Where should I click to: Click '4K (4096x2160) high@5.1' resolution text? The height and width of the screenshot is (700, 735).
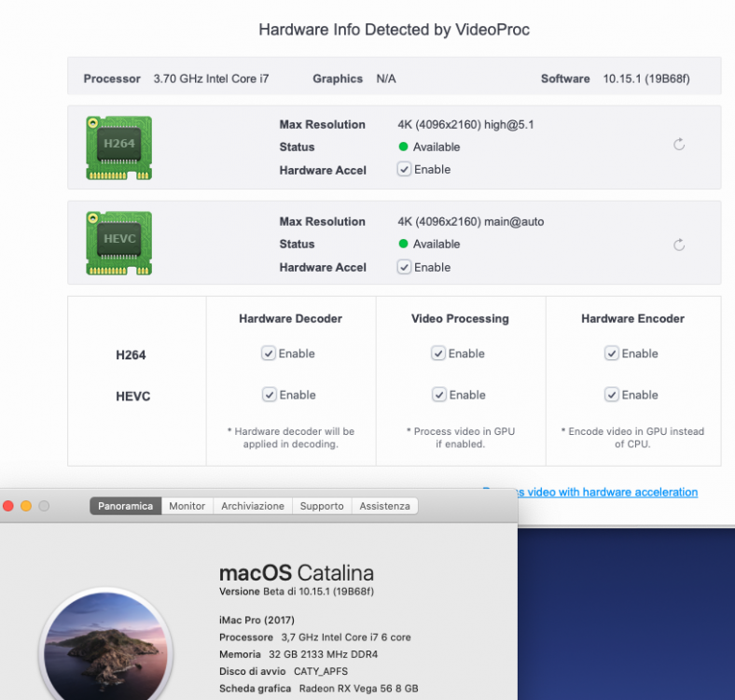pos(466,124)
